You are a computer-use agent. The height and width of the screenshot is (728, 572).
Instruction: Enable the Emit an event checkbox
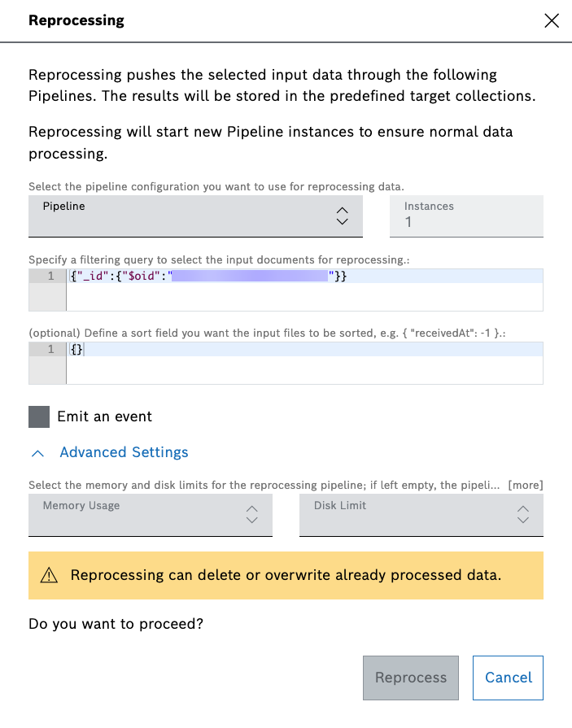point(39,416)
